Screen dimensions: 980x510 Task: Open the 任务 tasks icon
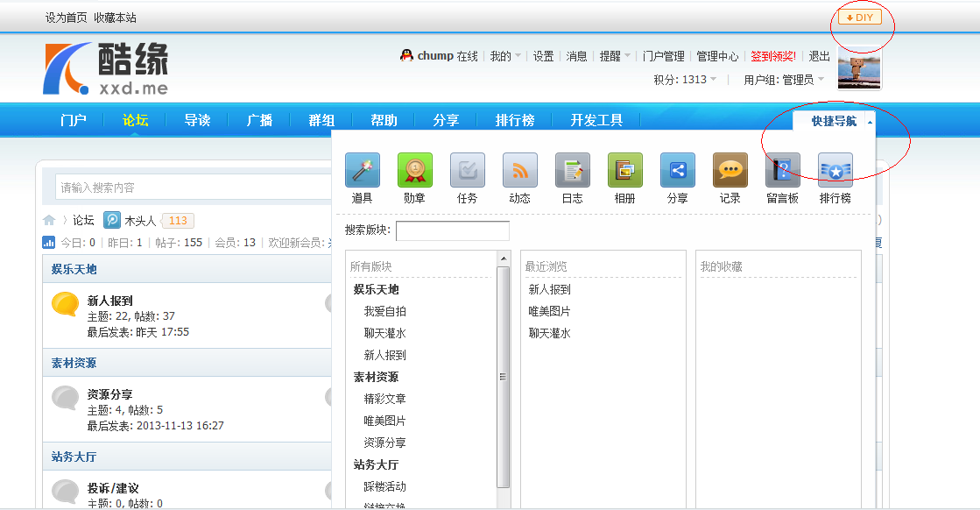click(468, 170)
